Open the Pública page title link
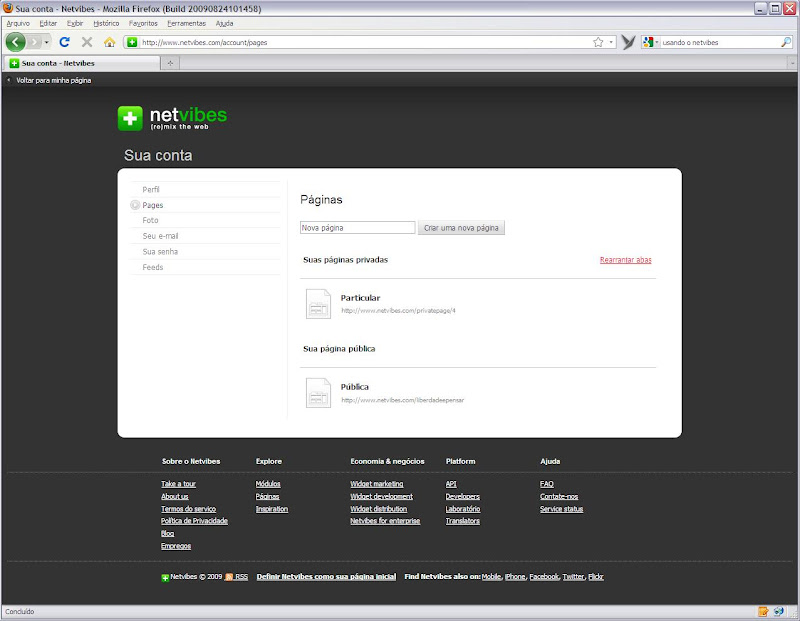 355,387
